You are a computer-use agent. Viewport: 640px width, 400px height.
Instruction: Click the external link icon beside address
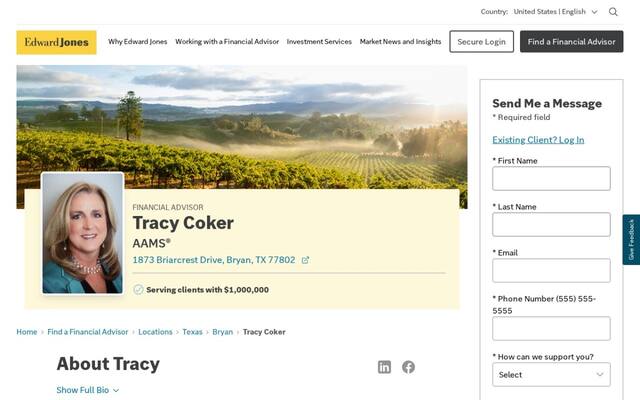point(305,260)
